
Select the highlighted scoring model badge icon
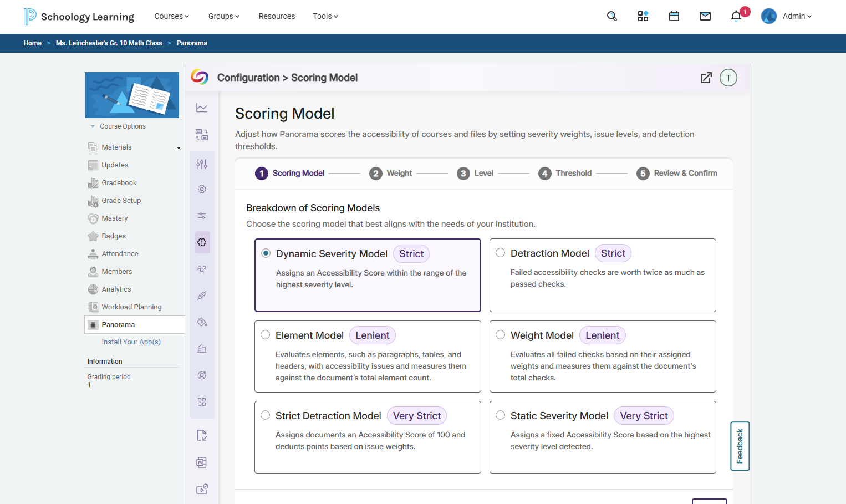point(202,242)
